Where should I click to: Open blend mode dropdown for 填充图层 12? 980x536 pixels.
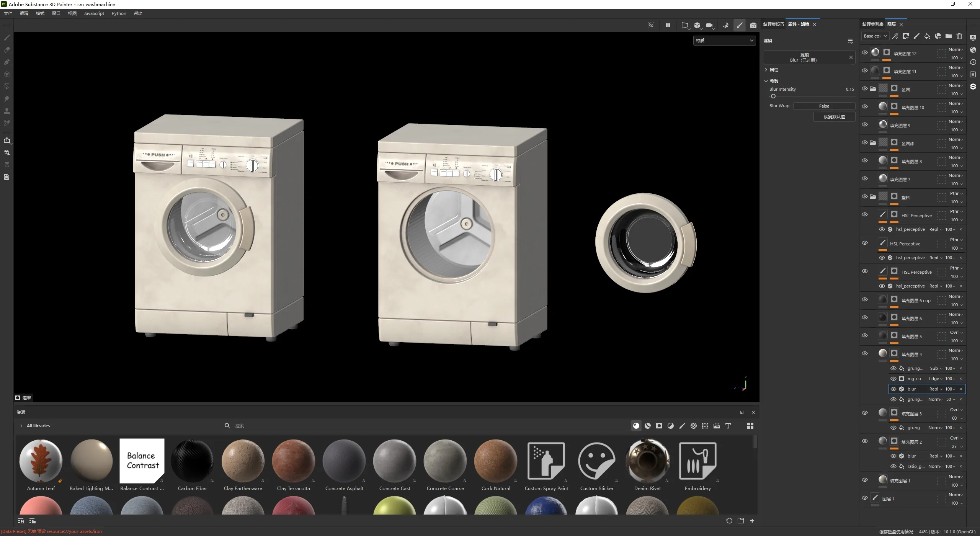955,49
